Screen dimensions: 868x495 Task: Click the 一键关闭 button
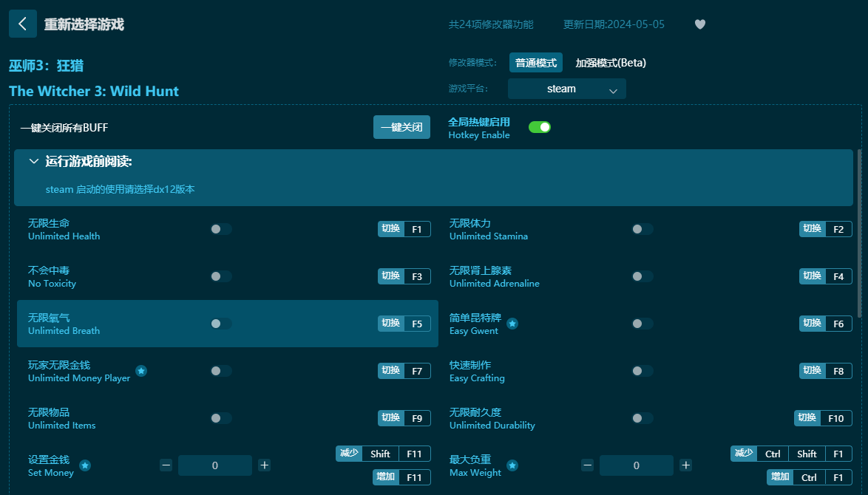click(402, 127)
